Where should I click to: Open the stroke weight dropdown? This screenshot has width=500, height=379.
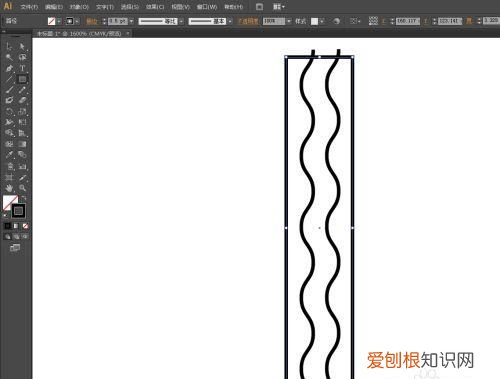pos(131,21)
